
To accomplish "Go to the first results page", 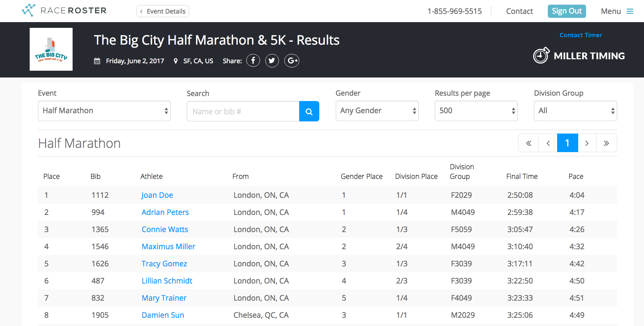I will click(x=529, y=143).
